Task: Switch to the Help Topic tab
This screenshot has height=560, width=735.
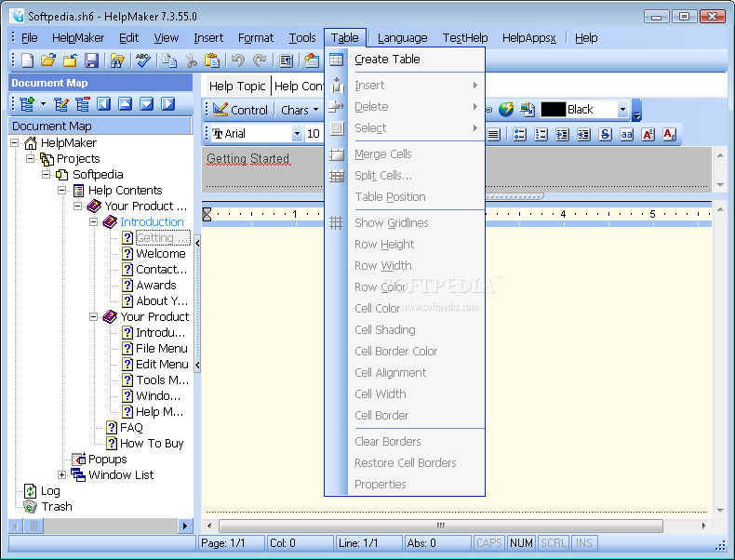Action: pyautogui.click(x=237, y=87)
